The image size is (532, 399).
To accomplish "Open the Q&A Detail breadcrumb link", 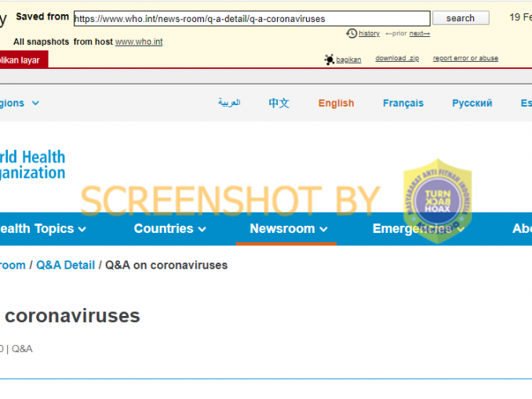I will pyautogui.click(x=65, y=265).
